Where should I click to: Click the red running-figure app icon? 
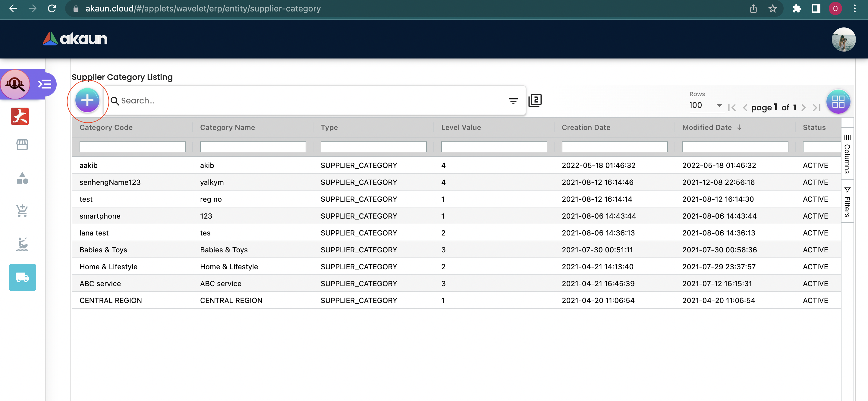click(20, 117)
